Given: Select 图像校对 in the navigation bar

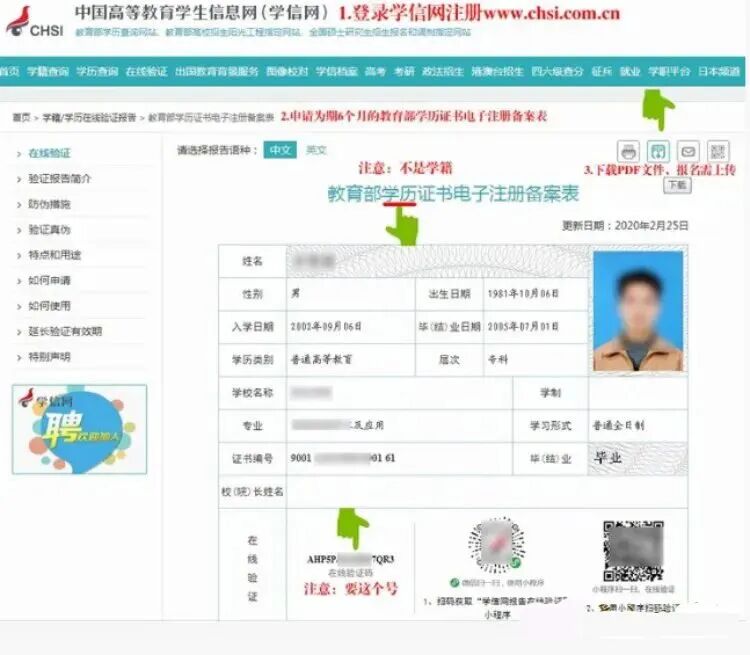Looking at the screenshot, I should click(287, 72).
